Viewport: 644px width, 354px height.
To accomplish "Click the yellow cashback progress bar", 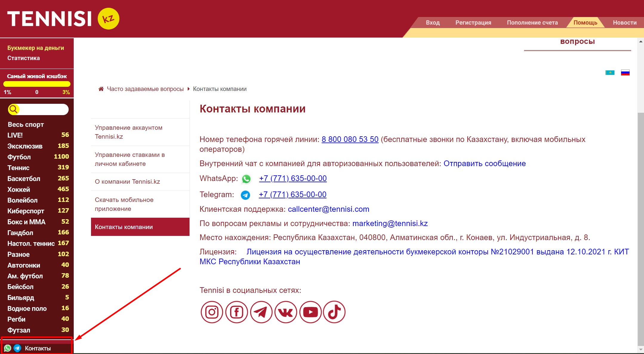I will click(x=37, y=84).
